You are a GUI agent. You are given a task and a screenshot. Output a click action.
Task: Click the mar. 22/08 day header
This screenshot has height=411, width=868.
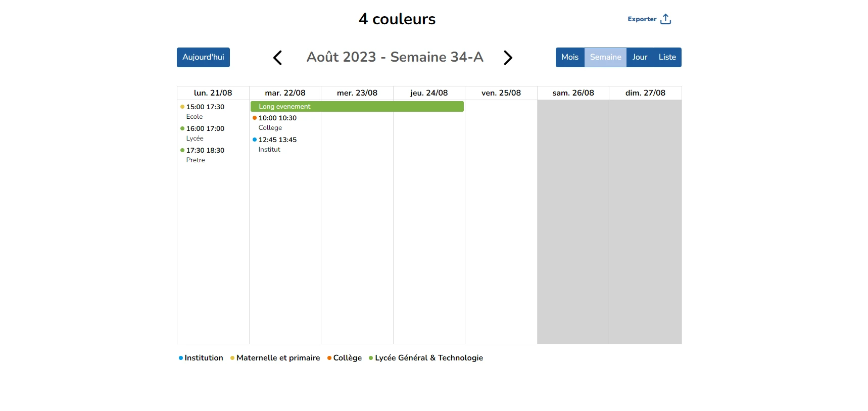pyautogui.click(x=285, y=93)
